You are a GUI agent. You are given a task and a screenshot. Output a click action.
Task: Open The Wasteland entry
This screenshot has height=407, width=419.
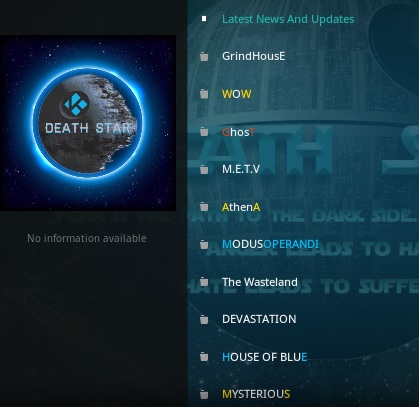tap(260, 282)
